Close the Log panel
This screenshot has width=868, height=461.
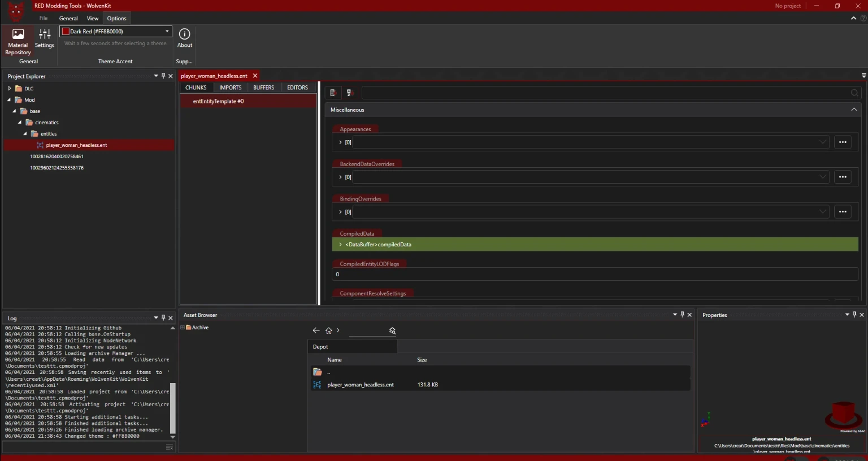tap(171, 318)
